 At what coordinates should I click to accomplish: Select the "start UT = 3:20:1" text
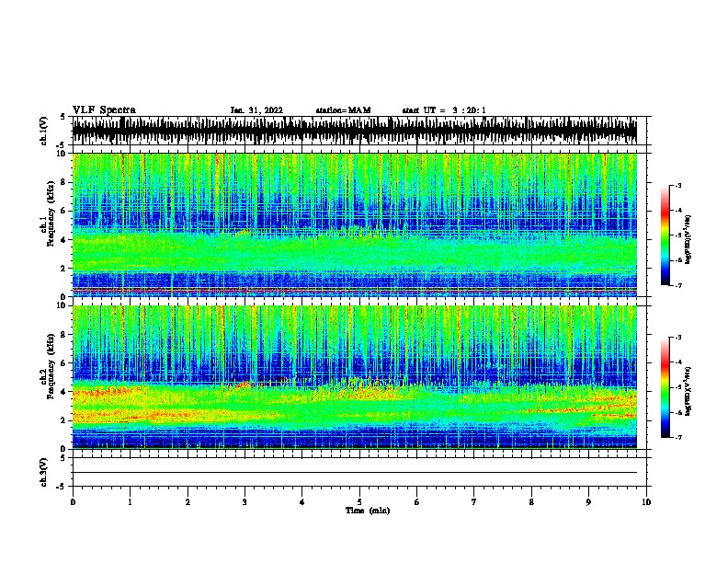click(444, 110)
